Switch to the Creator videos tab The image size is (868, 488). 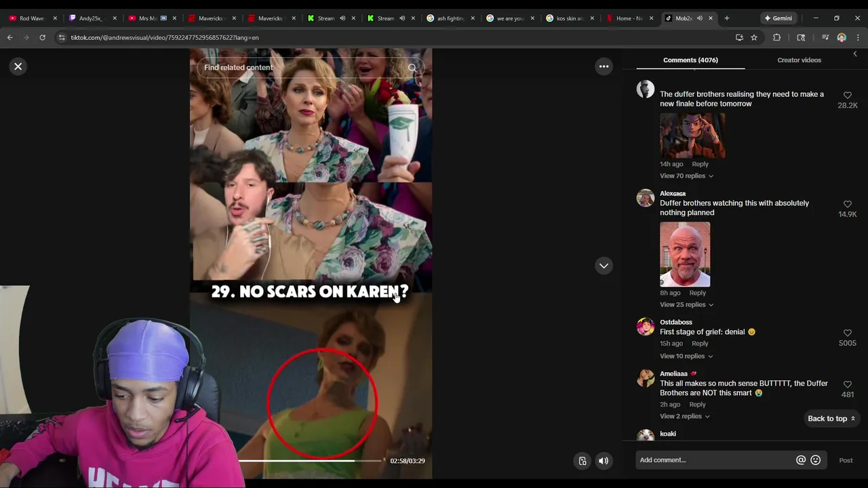click(x=799, y=60)
